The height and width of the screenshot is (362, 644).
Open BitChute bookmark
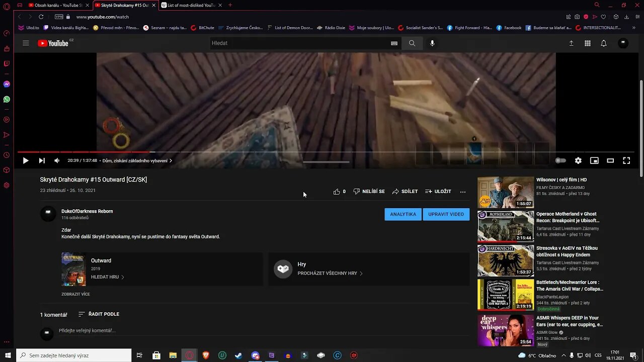point(203,28)
